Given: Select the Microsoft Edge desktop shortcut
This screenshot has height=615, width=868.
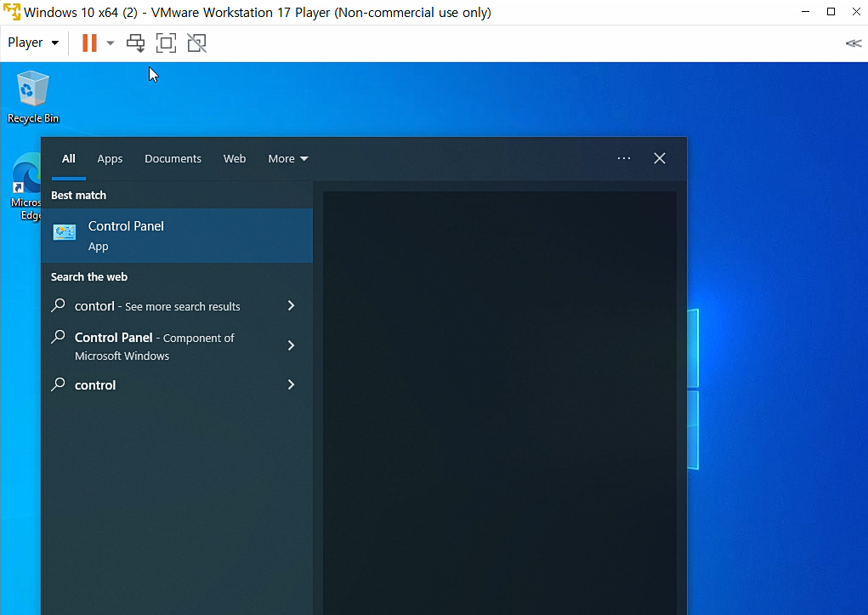Looking at the screenshot, I should click(26, 187).
